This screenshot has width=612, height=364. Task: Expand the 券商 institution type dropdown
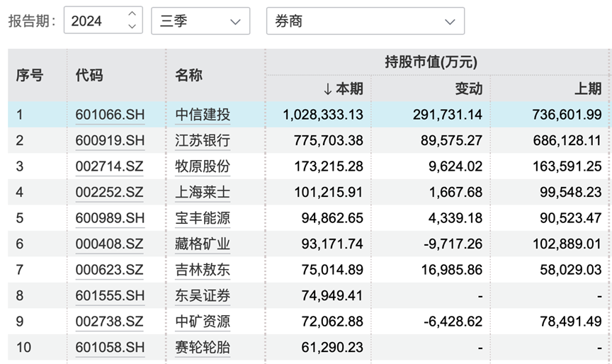tap(365, 21)
